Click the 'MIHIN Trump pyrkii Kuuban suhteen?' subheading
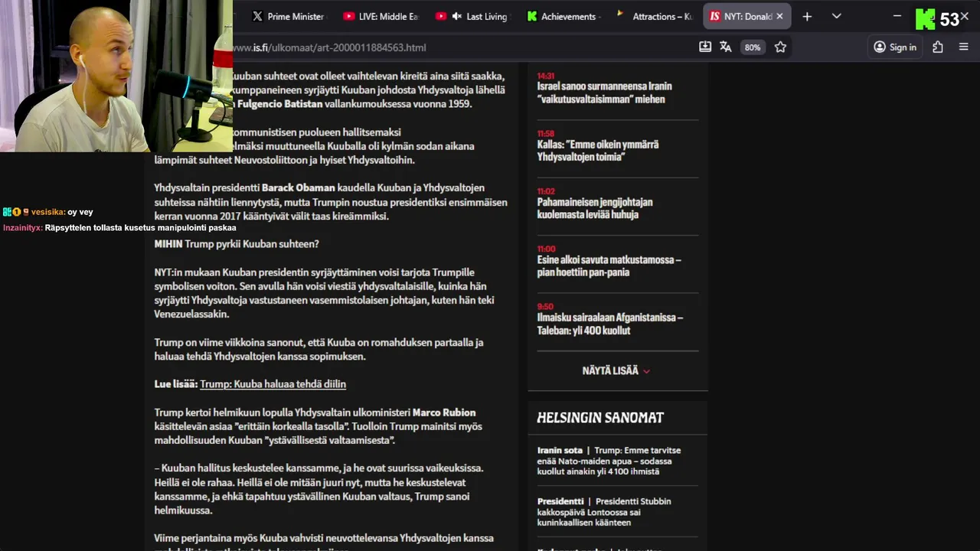 tap(237, 244)
